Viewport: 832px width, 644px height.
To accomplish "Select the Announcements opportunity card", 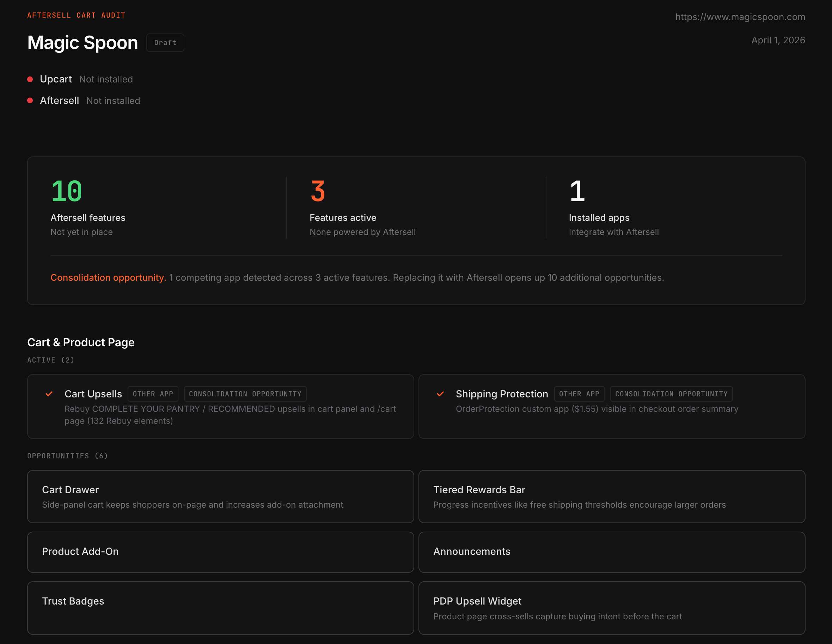I will (612, 552).
